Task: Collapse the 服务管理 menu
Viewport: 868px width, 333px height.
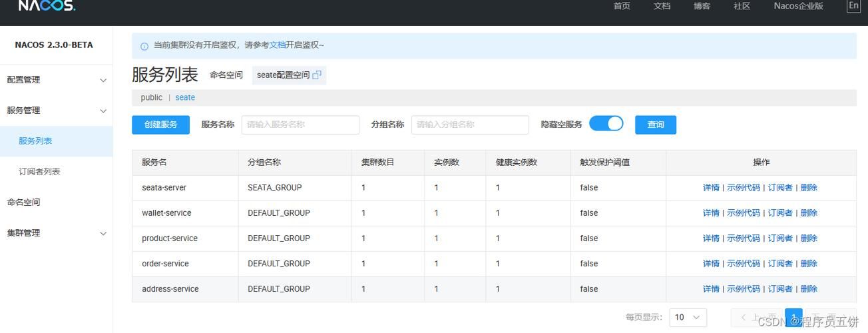Action: click(57, 111)
